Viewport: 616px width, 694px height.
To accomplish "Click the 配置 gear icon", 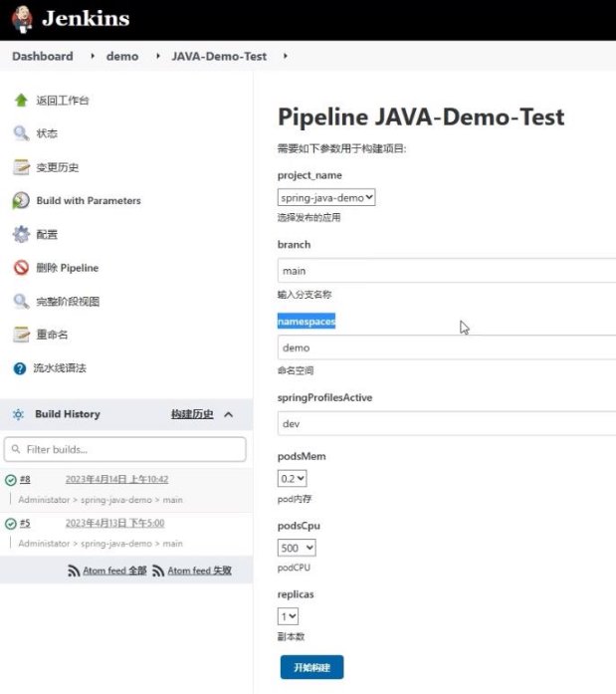I will (21, 234).
